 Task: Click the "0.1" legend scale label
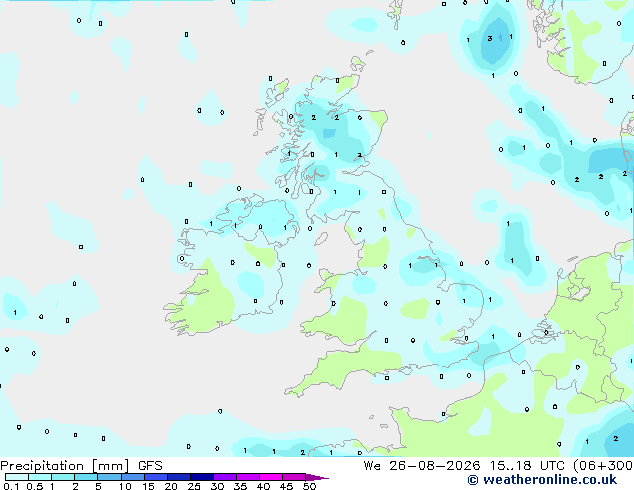[12, 486]
